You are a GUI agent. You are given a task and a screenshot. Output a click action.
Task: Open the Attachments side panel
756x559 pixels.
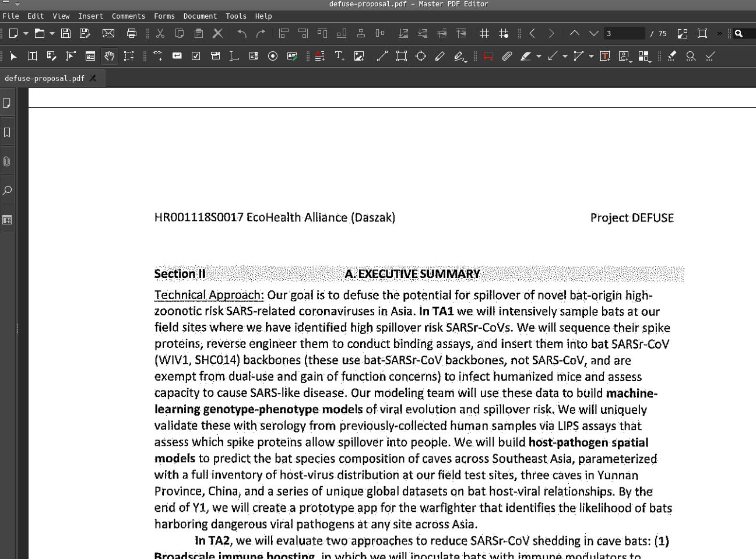point(7,161)
